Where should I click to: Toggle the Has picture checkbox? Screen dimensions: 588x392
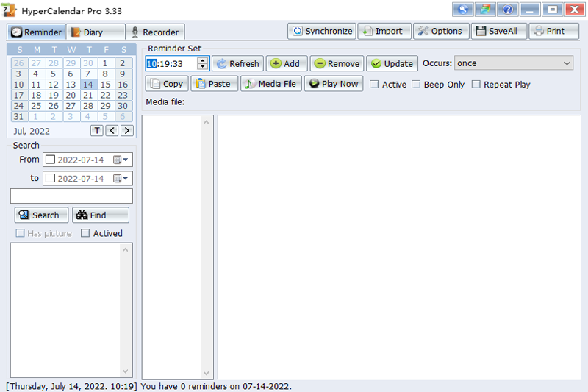point(20,233)
